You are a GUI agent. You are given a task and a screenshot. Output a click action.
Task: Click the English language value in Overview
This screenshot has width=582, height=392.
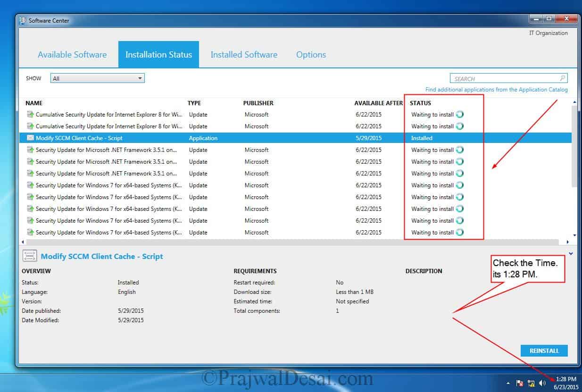click(x=127, y=292)
